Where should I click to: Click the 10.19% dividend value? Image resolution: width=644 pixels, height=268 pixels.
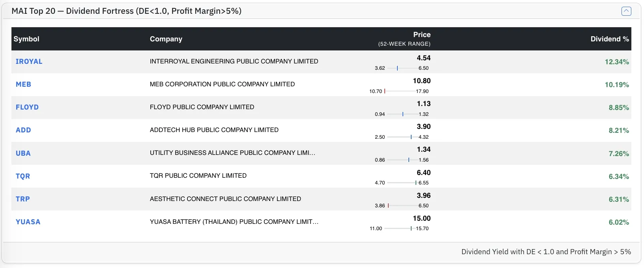point(617,85)
